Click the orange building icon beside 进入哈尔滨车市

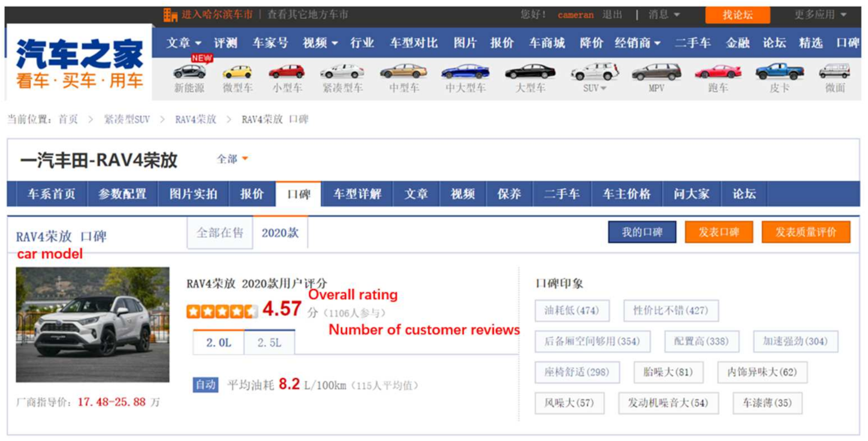click(x=170, y=15)
